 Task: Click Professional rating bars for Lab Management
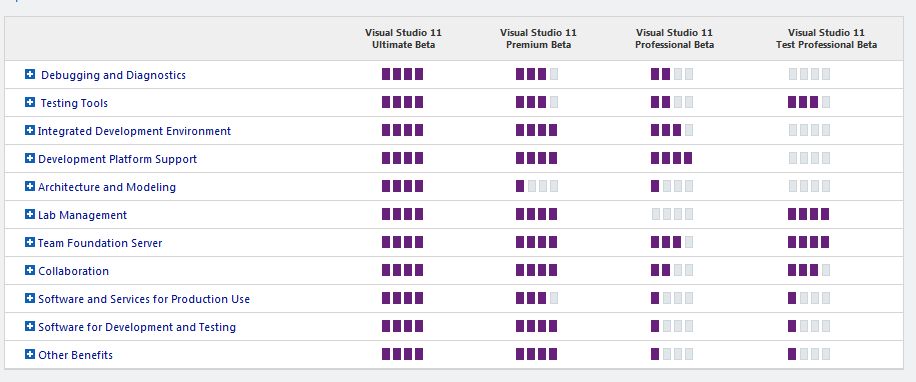pyautogui.click(x=672, y=214)
